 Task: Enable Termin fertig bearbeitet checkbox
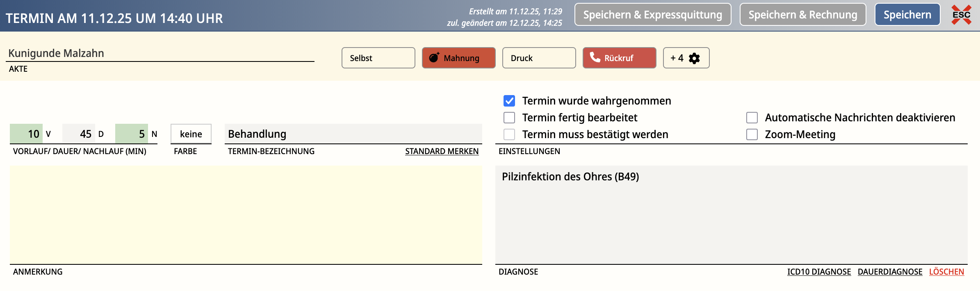pyautogui.click(x=509, y=118)
